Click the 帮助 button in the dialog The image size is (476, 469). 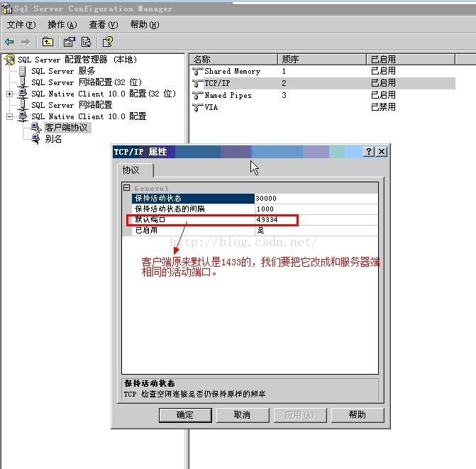point(358,415)
